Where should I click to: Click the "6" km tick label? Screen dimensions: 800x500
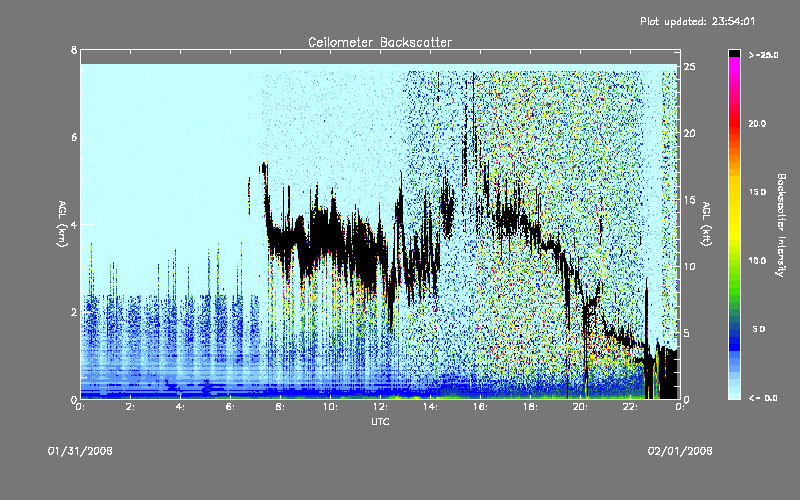tap(74, 137)
